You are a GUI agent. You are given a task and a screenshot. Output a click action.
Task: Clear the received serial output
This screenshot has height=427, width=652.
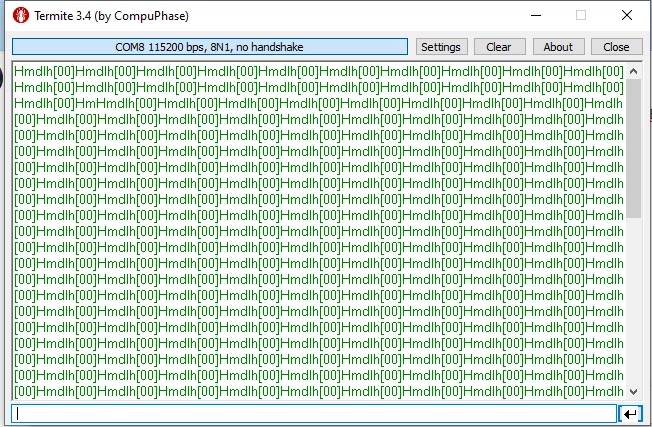[500, 47]
